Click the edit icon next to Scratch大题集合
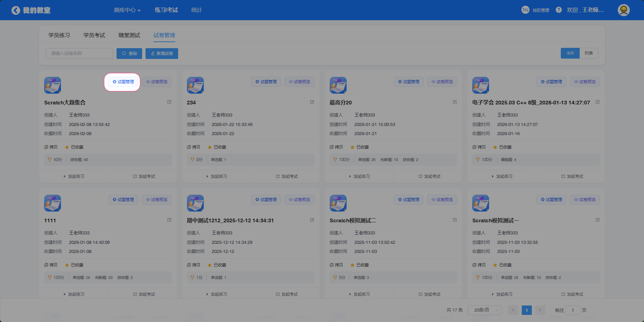The height and width of the screenshot is (322, 644). (169, 102)
